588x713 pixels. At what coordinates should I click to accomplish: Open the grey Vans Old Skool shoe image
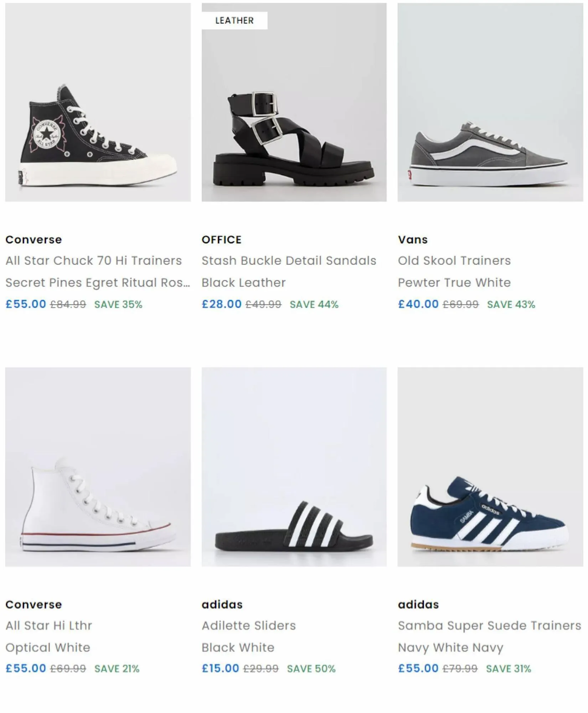pyautogui.click(x=490, y=153)
